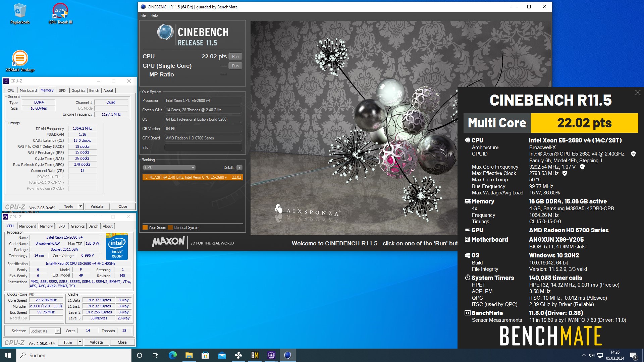Screen dimensions: 644x362
Task: Click the Cinebench panel splitter handle
Action: click(x=248, y=134)
